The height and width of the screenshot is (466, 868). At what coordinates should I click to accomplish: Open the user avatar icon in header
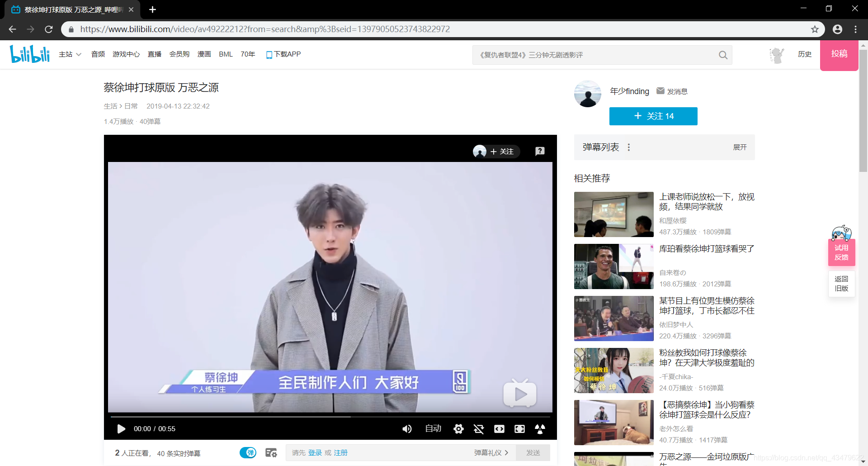(x=776, y=55)
